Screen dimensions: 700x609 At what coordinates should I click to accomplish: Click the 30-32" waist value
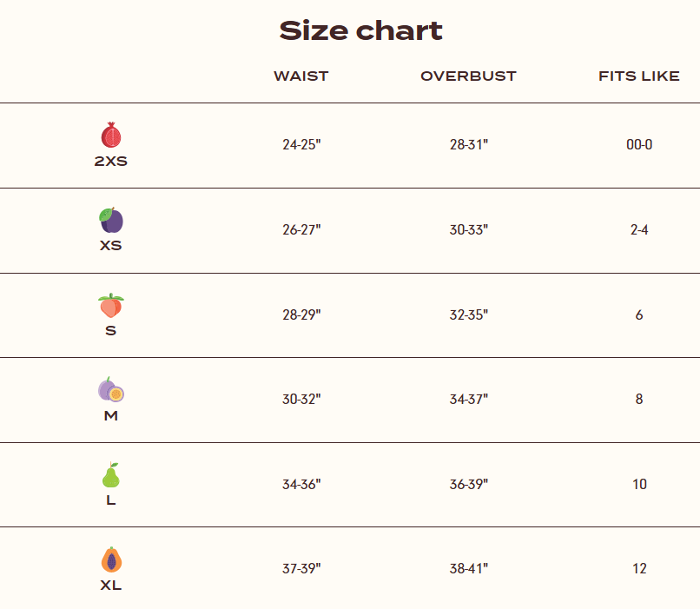(x=301, y=400)
